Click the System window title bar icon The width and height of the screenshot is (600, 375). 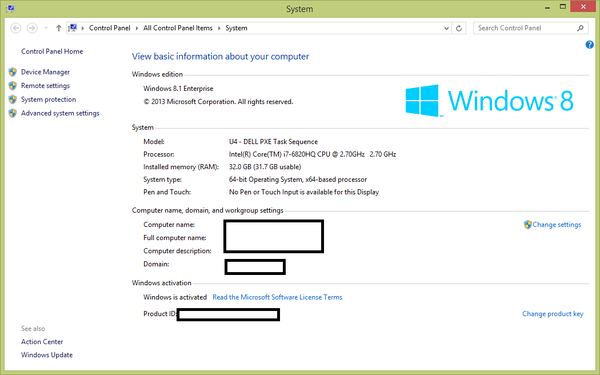pos(10,8)
